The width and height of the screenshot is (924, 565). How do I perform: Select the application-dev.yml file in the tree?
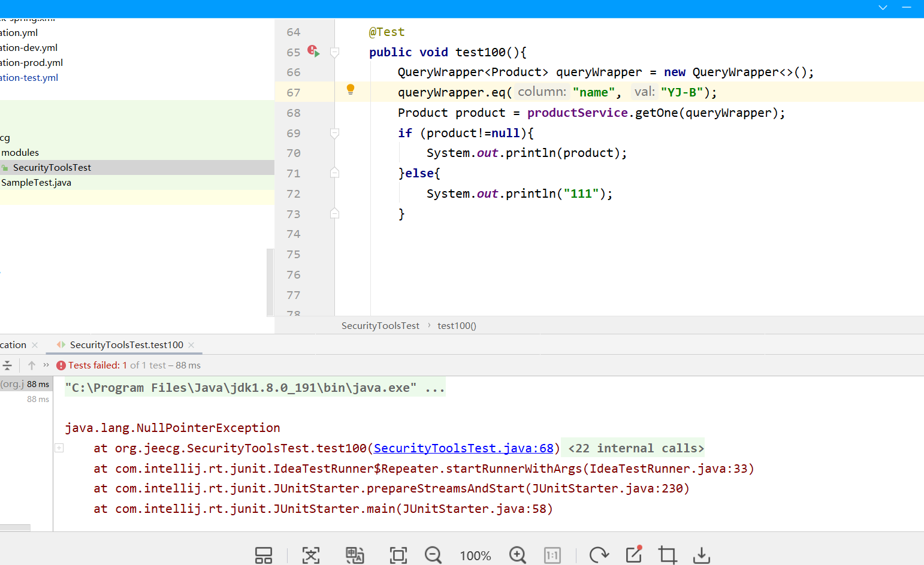click(29, 47)
